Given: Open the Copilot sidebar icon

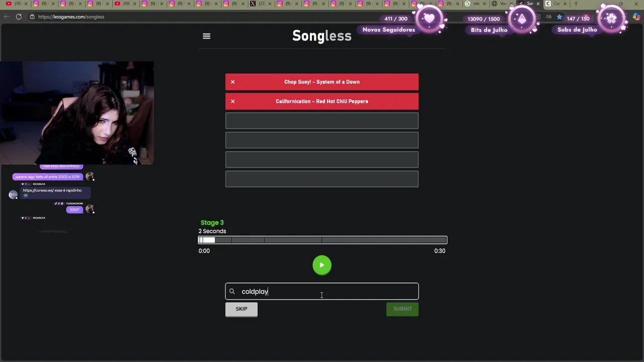Looking at the screenshot, I should [x=637, y=17].
